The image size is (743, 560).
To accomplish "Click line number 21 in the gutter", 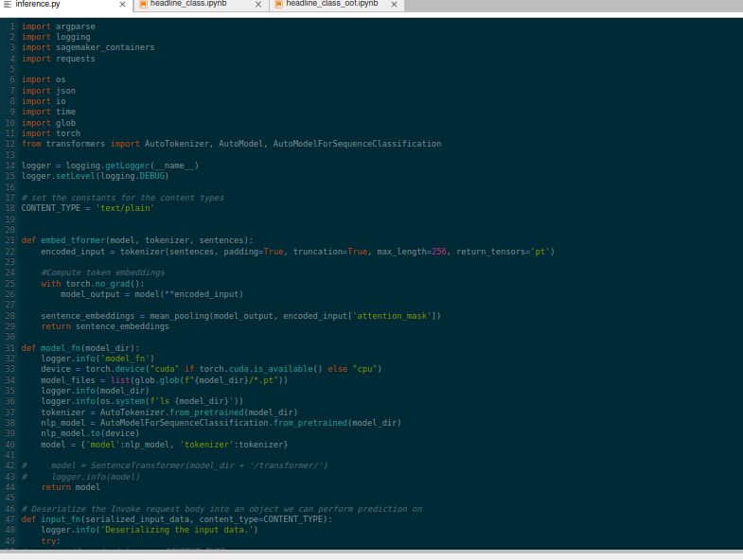I will click(10, 240).
